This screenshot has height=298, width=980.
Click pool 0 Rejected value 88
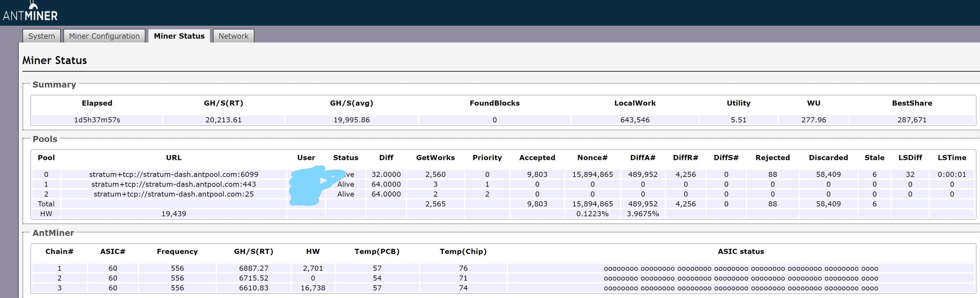coord(773,174)
